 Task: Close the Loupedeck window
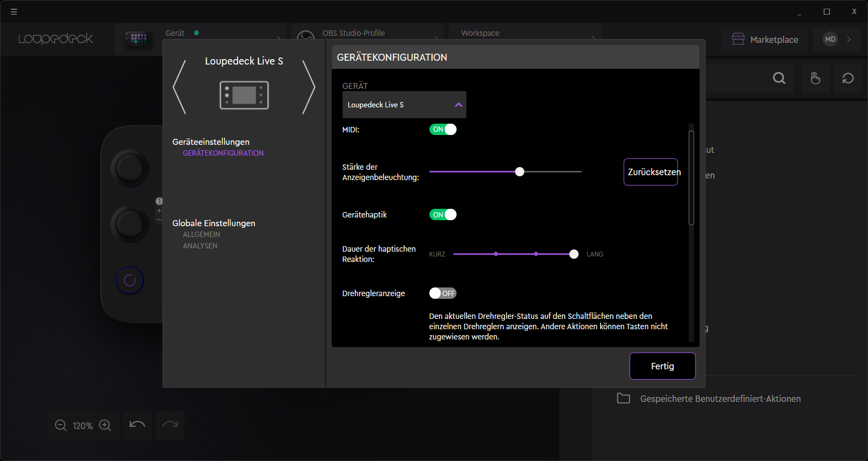tap(854, 11)
